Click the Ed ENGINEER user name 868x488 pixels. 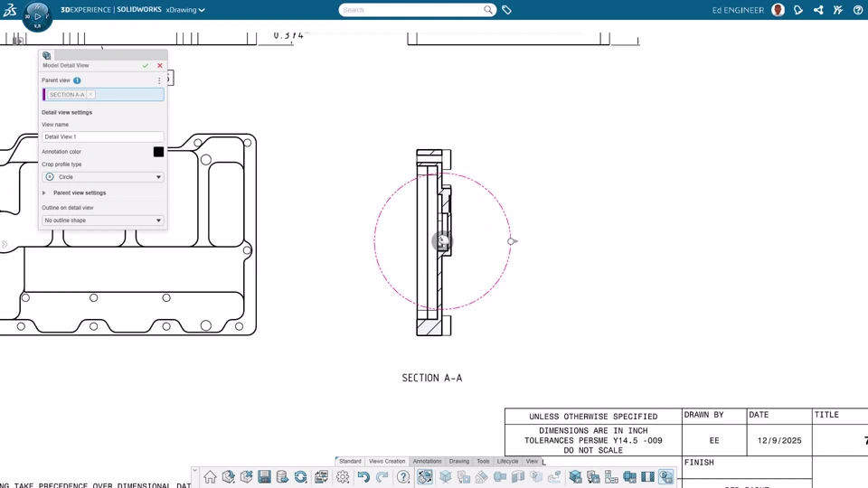[x=738, y=10]
